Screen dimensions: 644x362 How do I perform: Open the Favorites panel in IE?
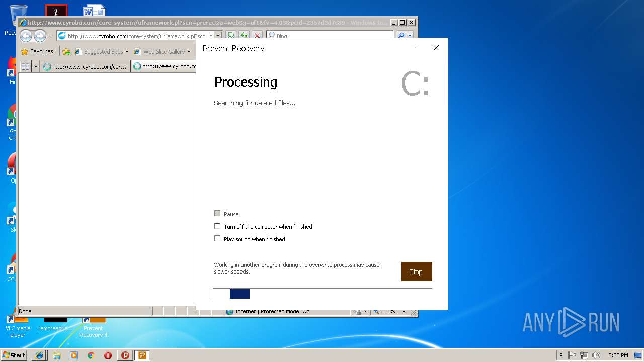coord(37,51)
